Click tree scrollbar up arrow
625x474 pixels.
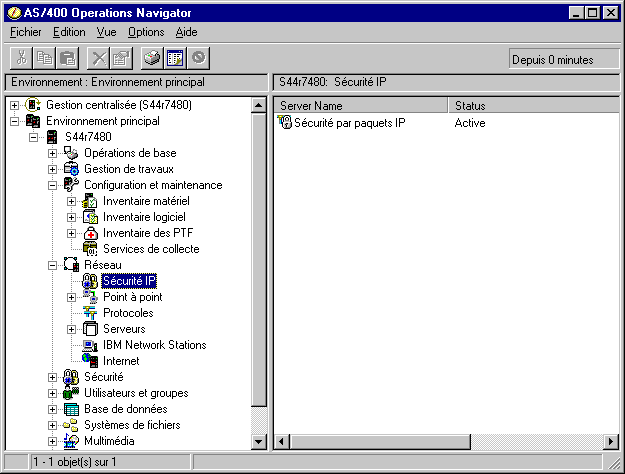pyautogui.click(x=259, y=106)
